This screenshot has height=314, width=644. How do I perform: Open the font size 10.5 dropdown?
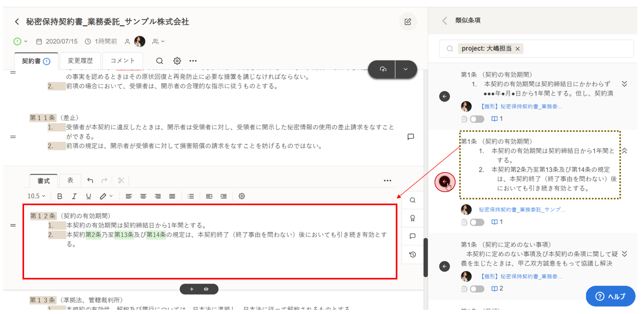36,196
